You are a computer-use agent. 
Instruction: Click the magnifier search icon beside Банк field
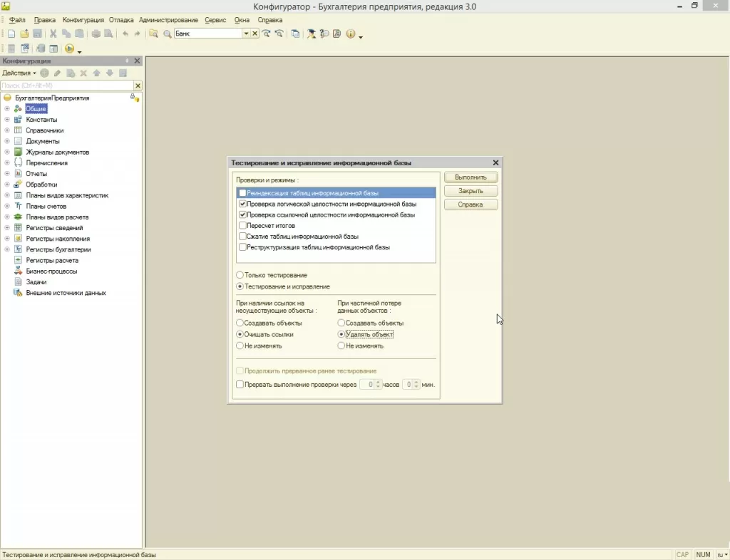[167, 33]
